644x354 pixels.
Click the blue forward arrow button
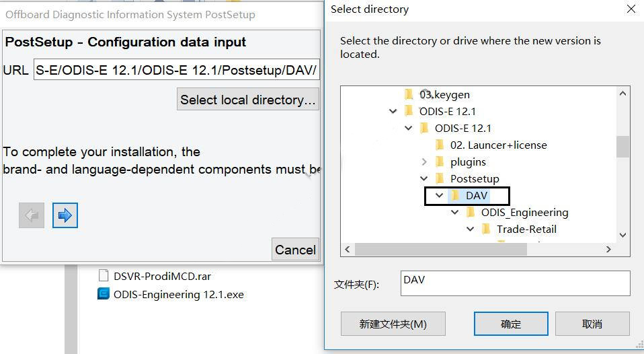point(65,215)
